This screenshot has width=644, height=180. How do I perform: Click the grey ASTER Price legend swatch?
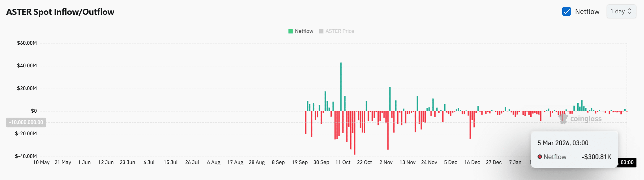click(321, 31)
